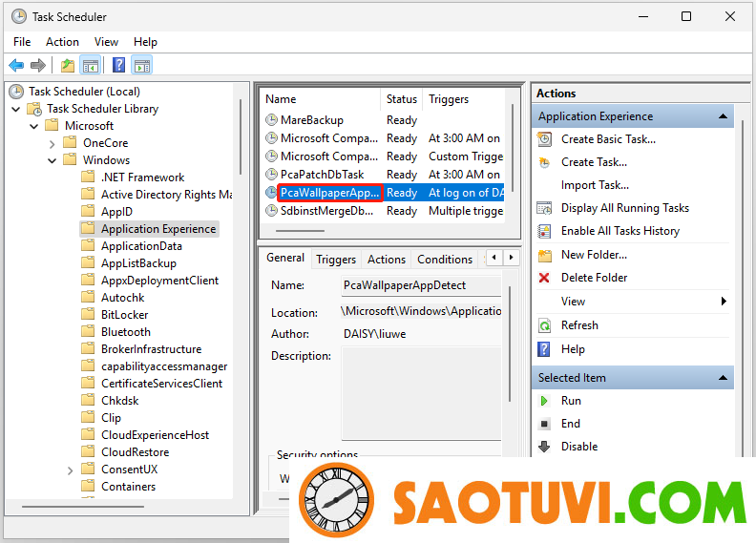Image resolution: width=756 pixels, height=543 pixels.
Task: Click the Help toolbar icon
Action: [x=118, y=65]
